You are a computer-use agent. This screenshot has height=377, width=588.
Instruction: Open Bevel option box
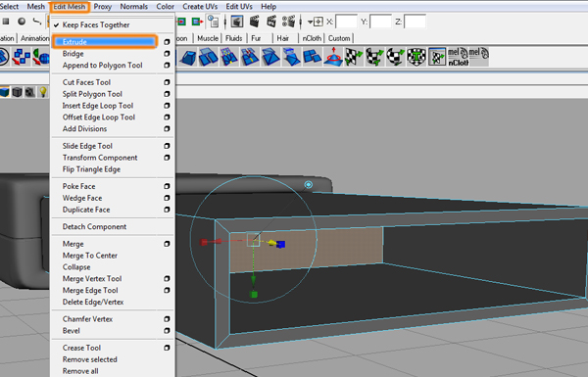click(167, 331)
